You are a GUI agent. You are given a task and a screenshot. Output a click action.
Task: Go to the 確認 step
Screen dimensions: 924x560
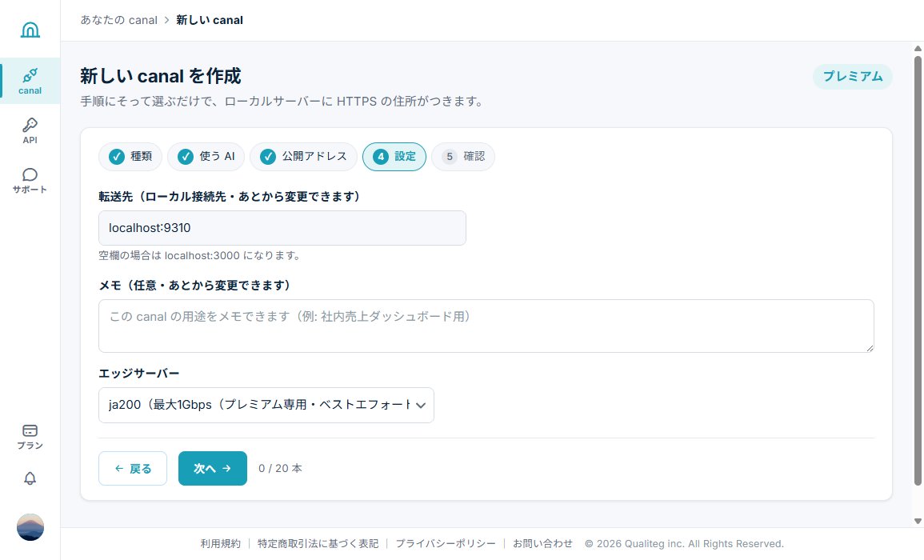click(x=463, y=157)
